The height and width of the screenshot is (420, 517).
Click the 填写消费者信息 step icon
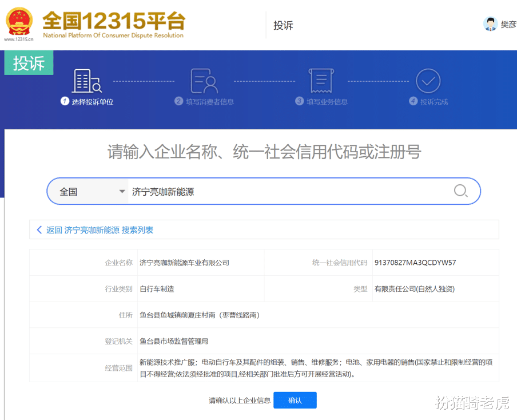coord(204,82)
